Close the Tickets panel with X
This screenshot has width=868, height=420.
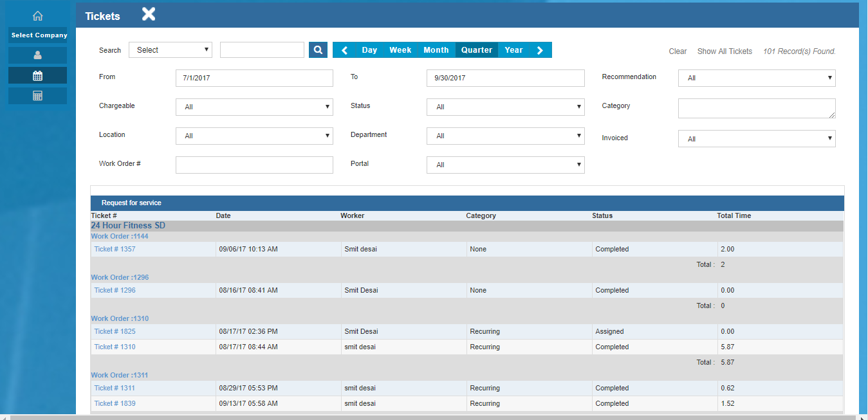coord(149,14)
